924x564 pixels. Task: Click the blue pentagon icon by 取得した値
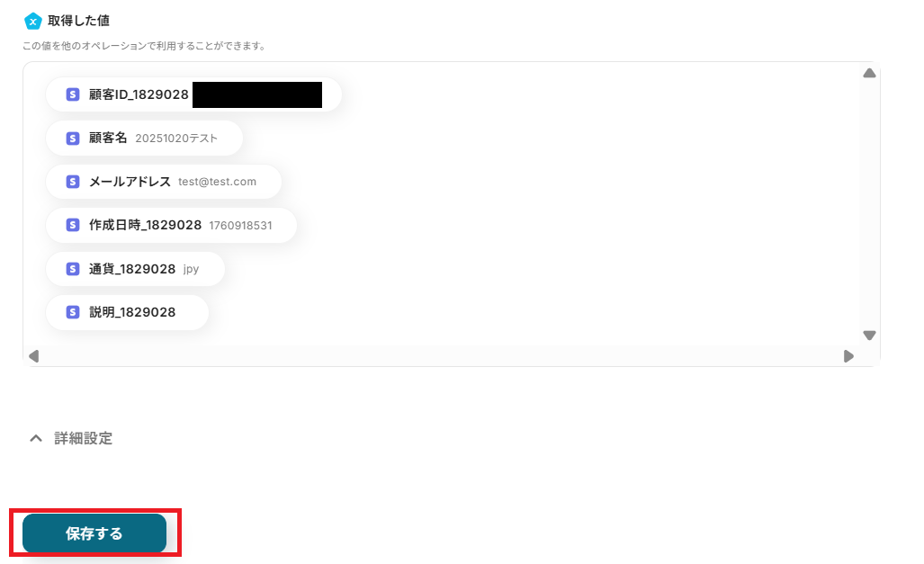coord(32,22)
